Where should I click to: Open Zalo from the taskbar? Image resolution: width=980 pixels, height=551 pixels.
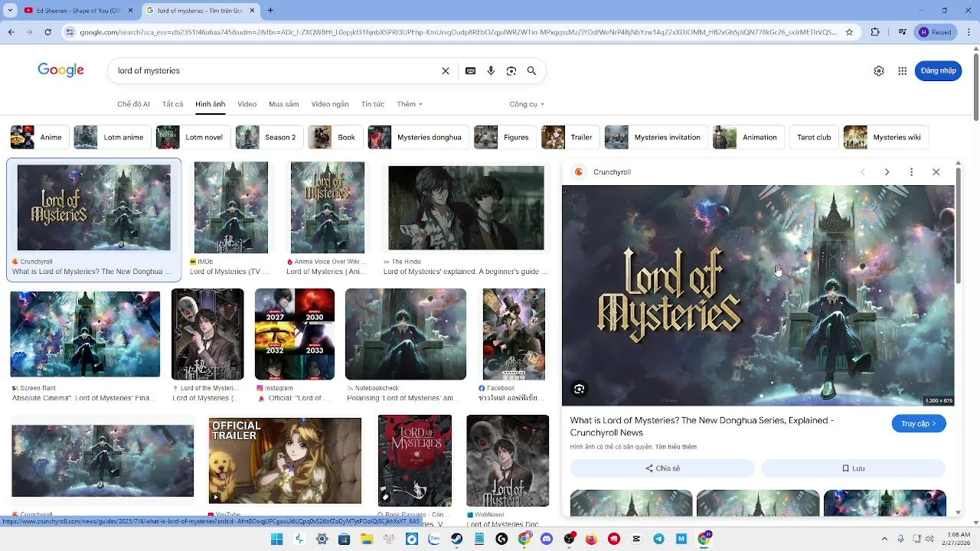[x=434, y=539]
